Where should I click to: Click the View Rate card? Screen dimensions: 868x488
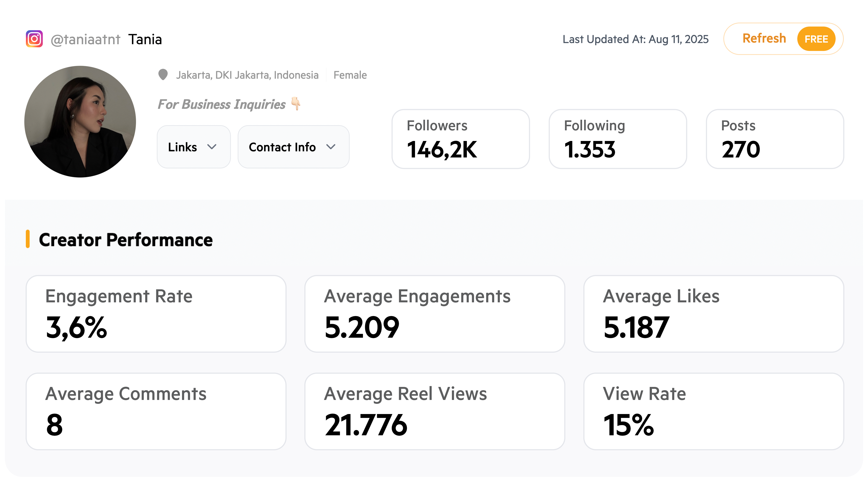click(x=713, y=411)
